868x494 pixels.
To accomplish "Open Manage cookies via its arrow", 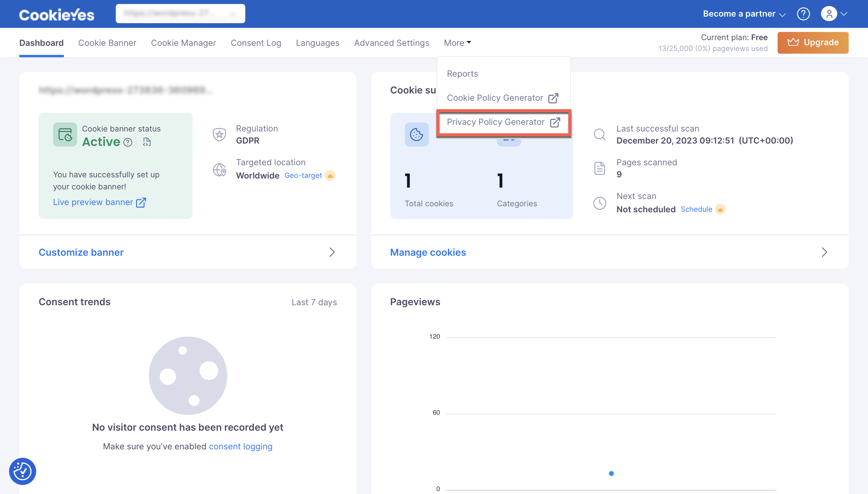I will [824, 252].
